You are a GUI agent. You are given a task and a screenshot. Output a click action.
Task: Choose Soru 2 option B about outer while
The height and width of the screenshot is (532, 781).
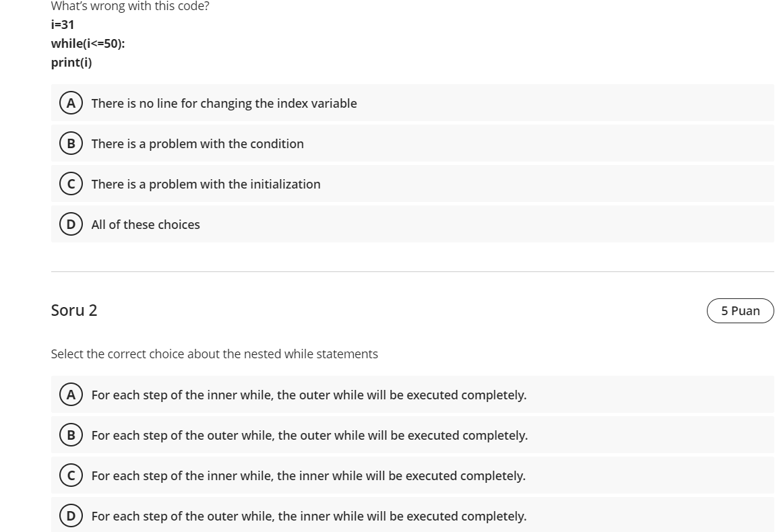tap(308, 435)
